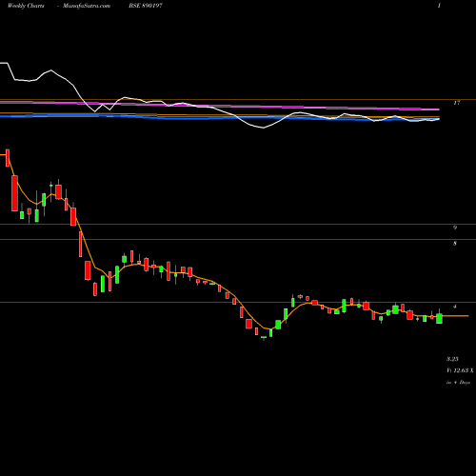Click the latest green candlestick at the right end
Screen dimensions: 476x476
(439, 318)
